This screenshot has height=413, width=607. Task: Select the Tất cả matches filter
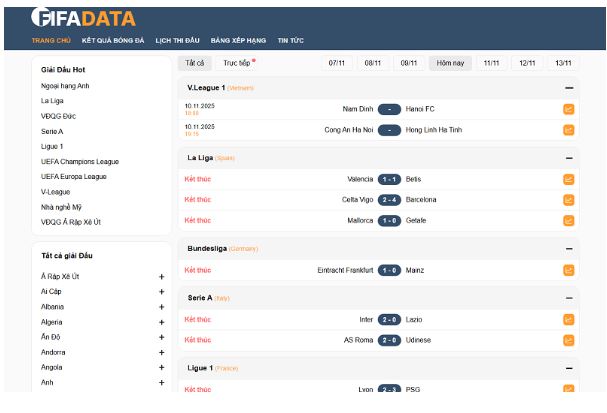194,62
